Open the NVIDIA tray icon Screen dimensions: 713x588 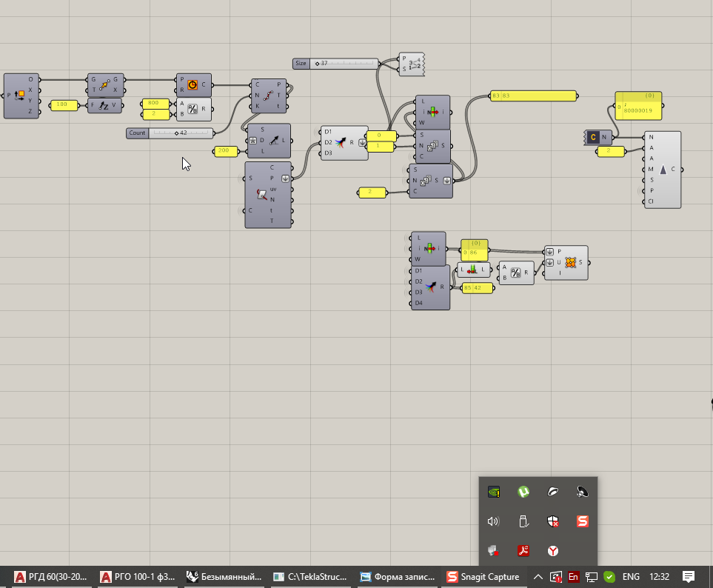(494, 492)
